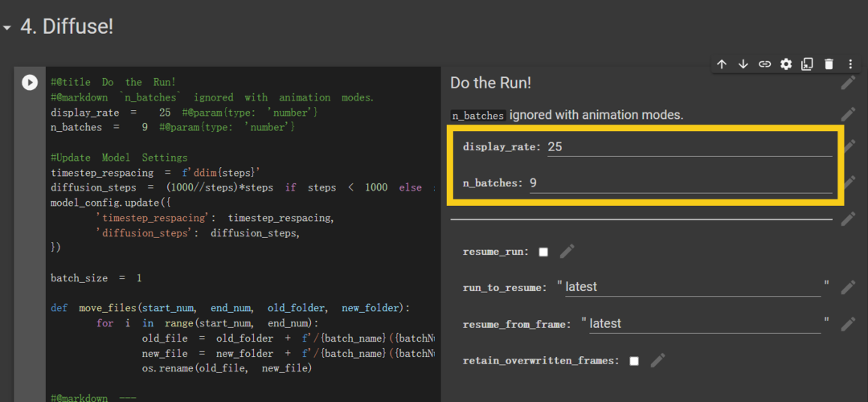The height and width of the screenshot is (402, 868).
Task: Click pencil icon for run_to_resume
Action: coord(848,287)
